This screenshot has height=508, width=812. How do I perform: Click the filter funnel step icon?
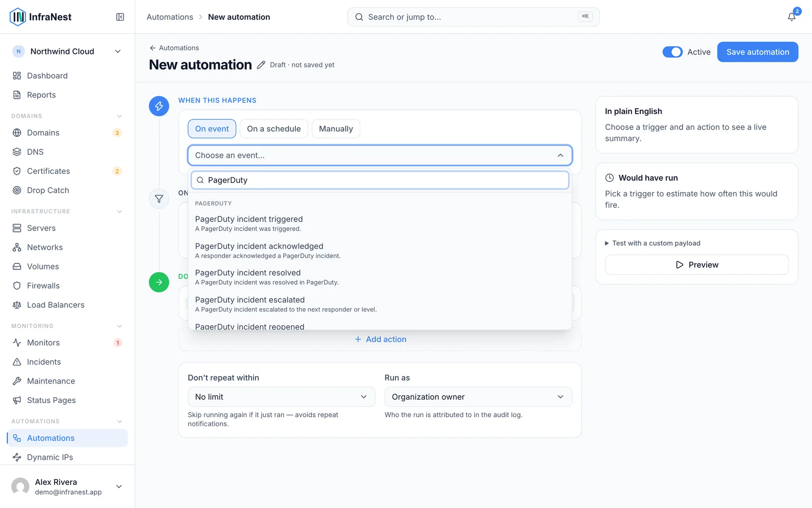[159, 198]
